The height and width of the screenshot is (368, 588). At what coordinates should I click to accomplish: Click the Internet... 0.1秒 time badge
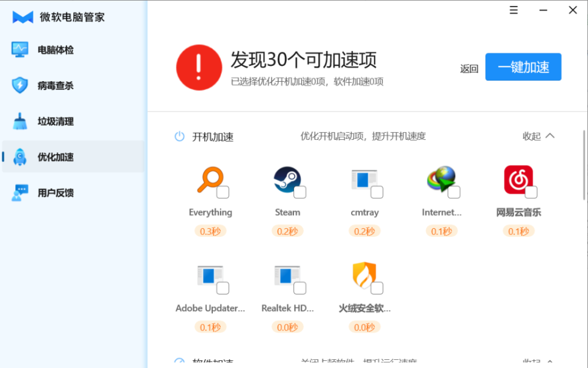[442, 231]
